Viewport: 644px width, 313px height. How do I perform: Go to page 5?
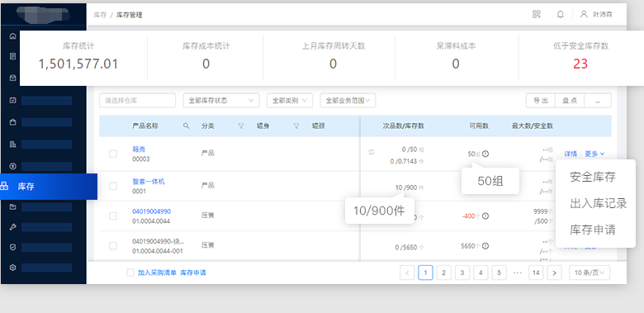499,273
